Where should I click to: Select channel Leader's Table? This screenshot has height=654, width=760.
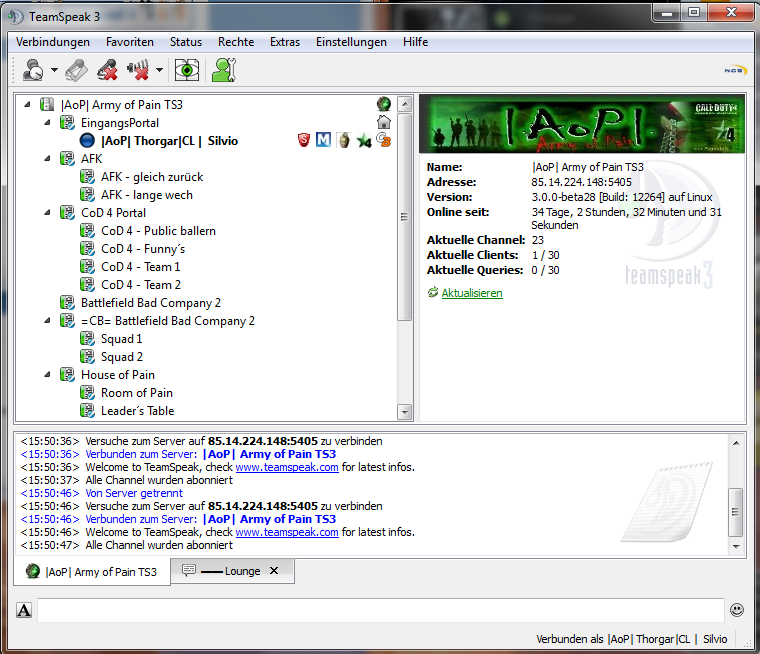(x=137, y=411)
